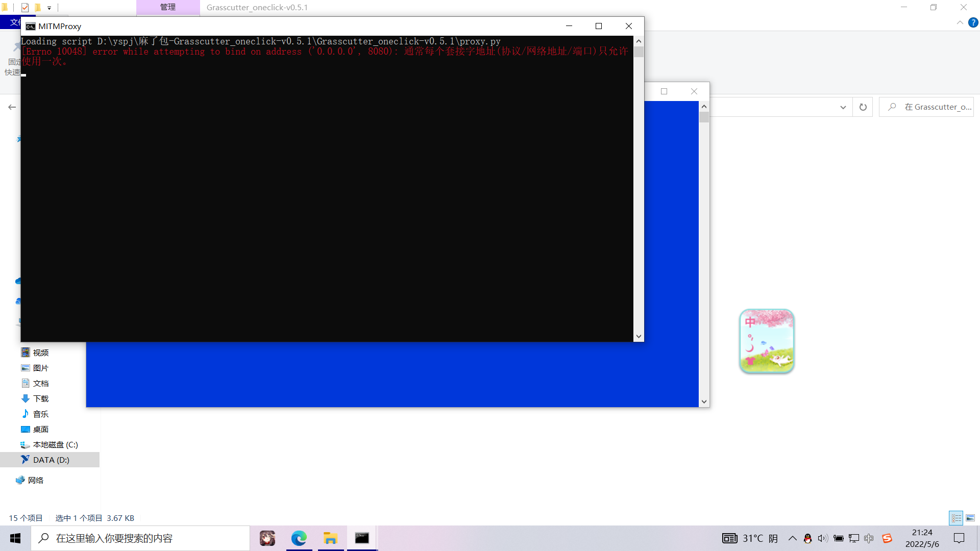Screen dimensions: 980x551
Task: Select 音乐 in navigation pane
Action: pyautogui.click(x=41, y=414)
